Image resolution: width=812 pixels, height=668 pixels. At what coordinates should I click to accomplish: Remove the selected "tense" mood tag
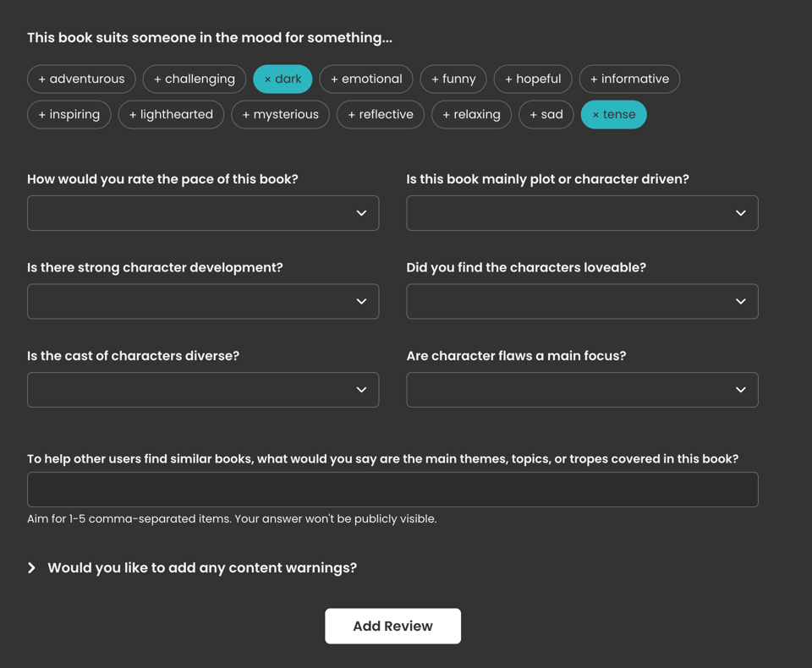pyautogui.click(x=613, y=114)
